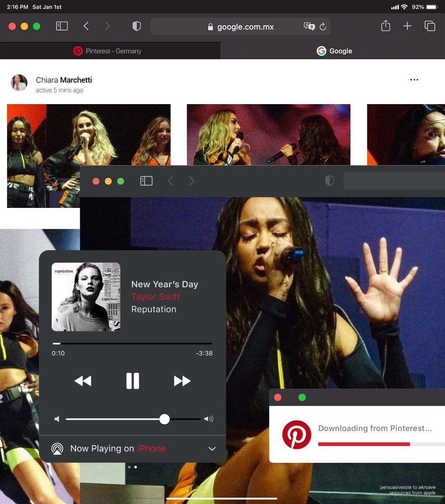Seek on the song progress bar
Viewport: 445px width, 504px height.
tap(132, 344)
